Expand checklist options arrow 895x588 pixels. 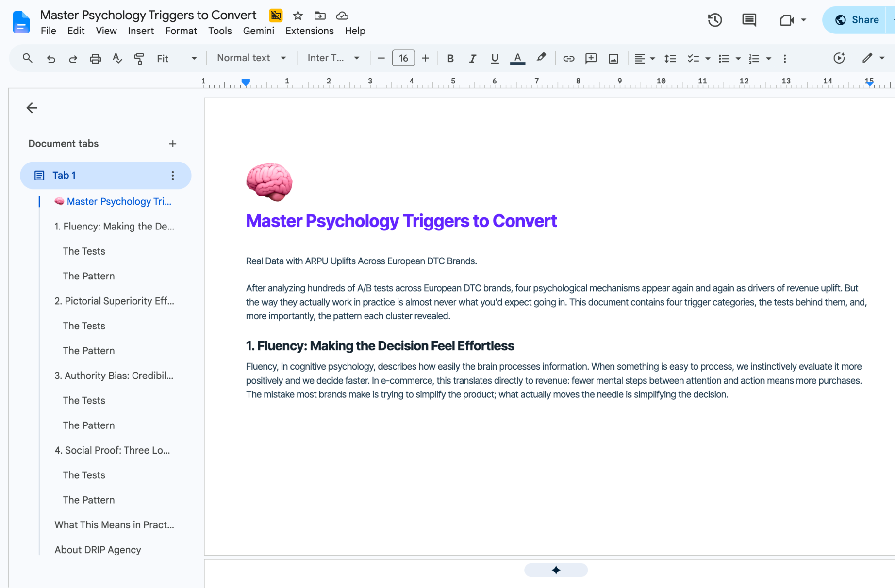[x=708, y=58]
